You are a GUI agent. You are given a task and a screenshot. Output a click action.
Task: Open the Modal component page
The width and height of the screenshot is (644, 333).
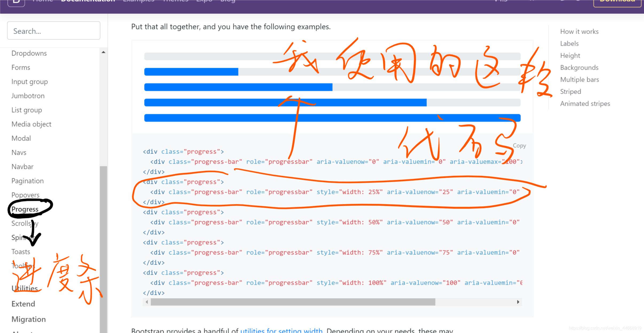click(x=21, y=138)
